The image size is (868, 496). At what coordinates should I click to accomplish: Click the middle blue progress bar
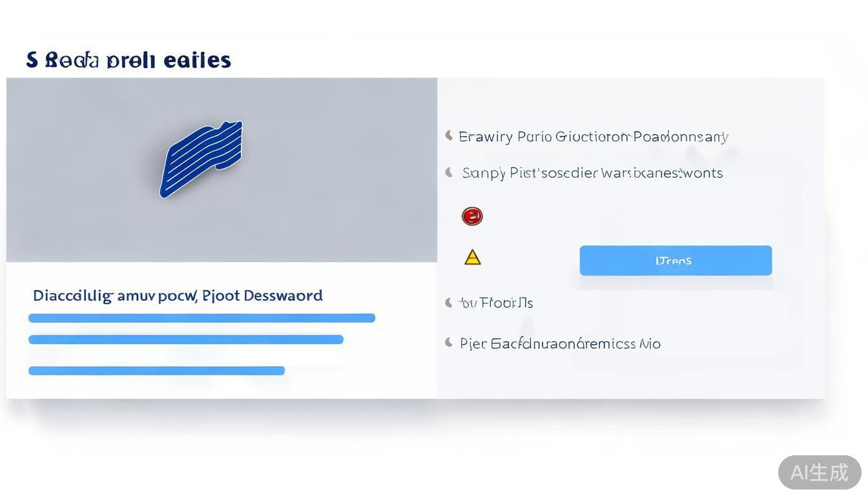click(x=186, y=340)
